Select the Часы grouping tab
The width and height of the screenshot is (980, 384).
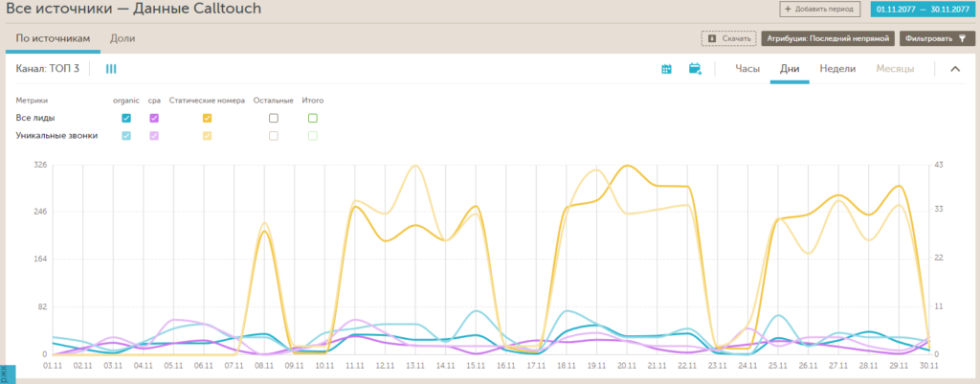tap(746, 69)
